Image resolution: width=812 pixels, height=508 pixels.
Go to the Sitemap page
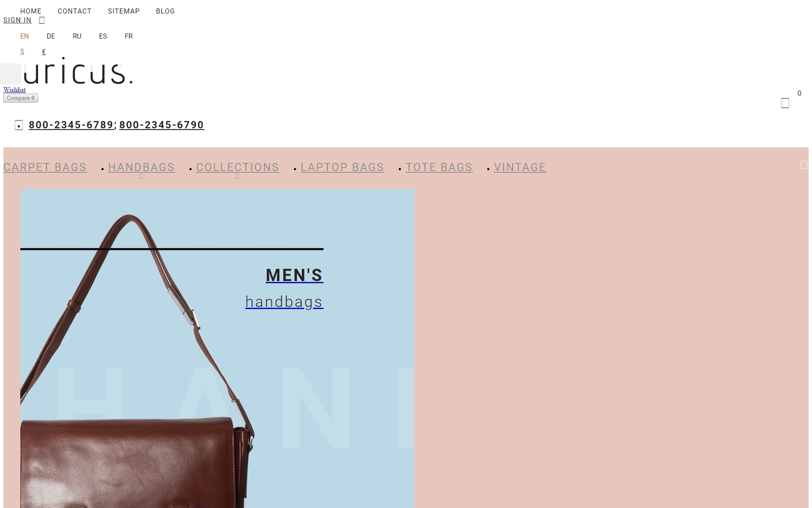tap(124, 11)
